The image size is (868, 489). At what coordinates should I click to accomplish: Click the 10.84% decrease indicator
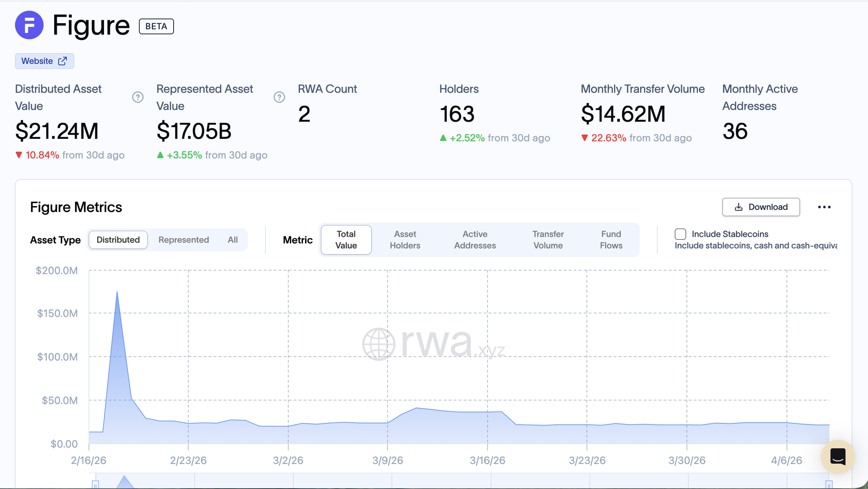click(37, 155)
